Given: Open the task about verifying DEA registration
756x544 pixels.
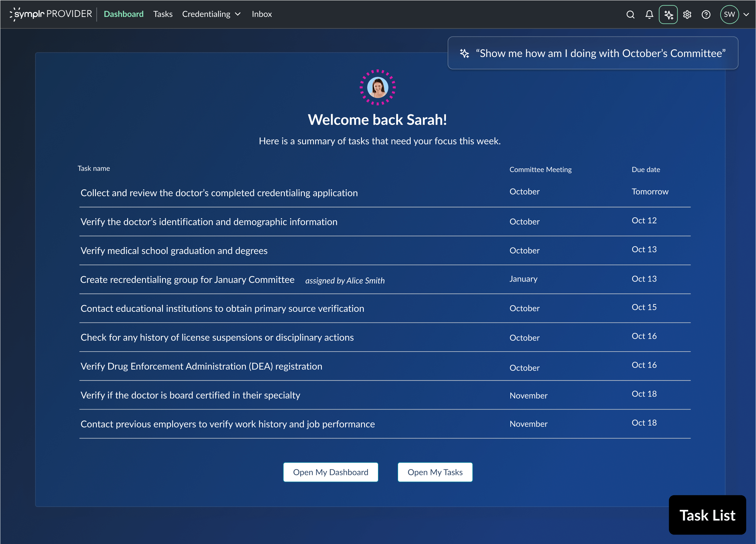Looking at the screenshot, I should tap(201, 366).
